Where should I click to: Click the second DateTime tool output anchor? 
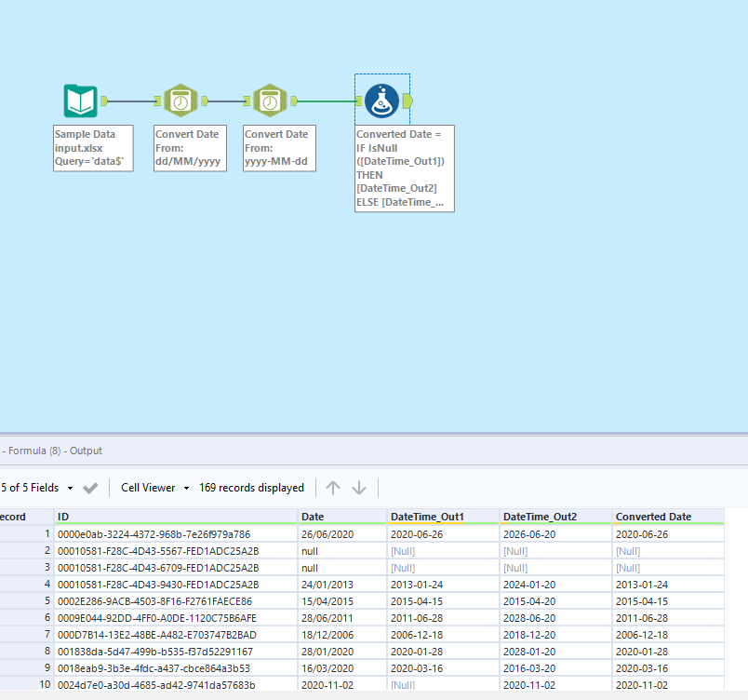coord(294,101)
